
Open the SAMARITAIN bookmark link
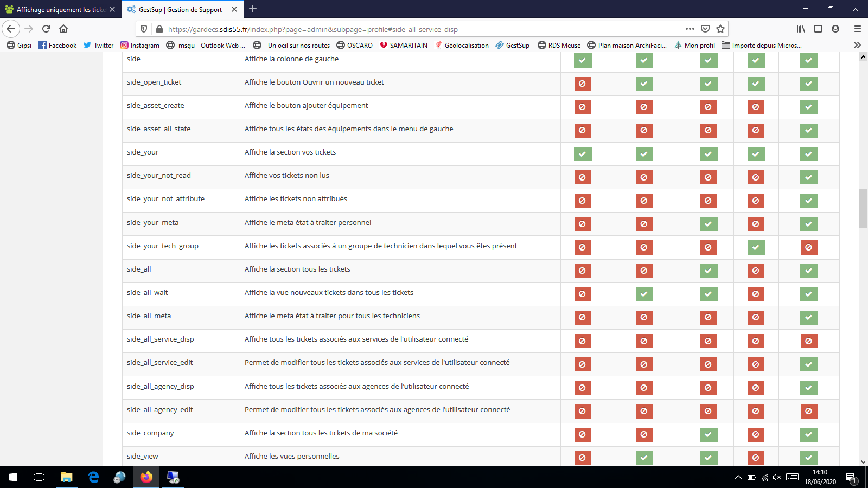click(404, 45)
